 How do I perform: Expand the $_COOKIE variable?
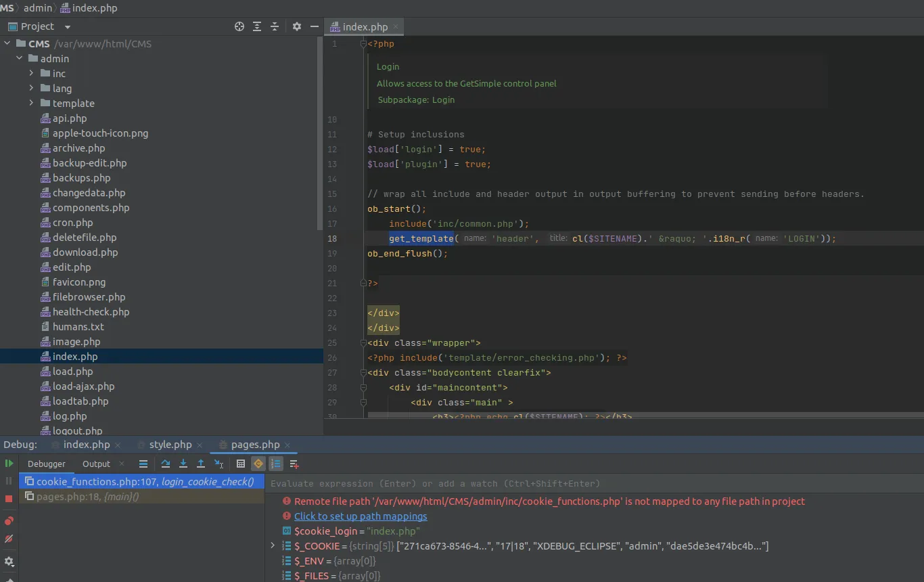click(272, 546)
